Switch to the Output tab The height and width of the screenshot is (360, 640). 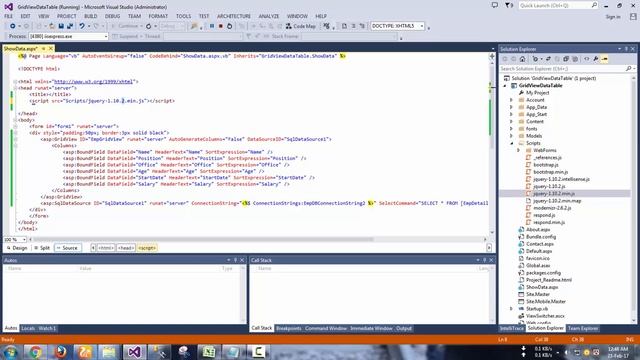(404, 329)
